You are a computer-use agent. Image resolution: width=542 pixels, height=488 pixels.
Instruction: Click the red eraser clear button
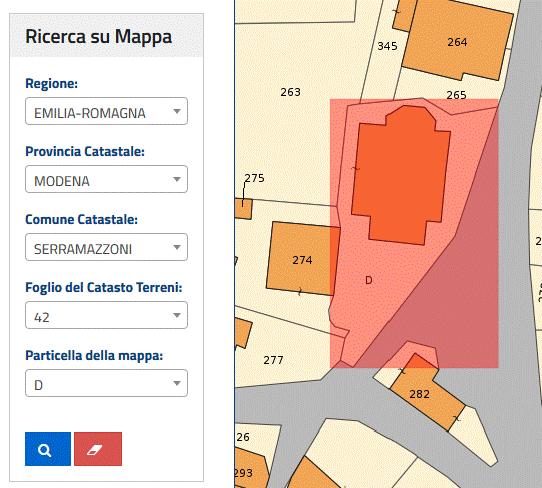(98, 449)
